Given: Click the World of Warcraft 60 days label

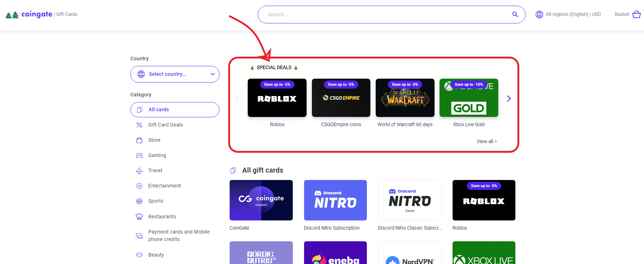Looking at the screenshot, I should coord(405,125).
